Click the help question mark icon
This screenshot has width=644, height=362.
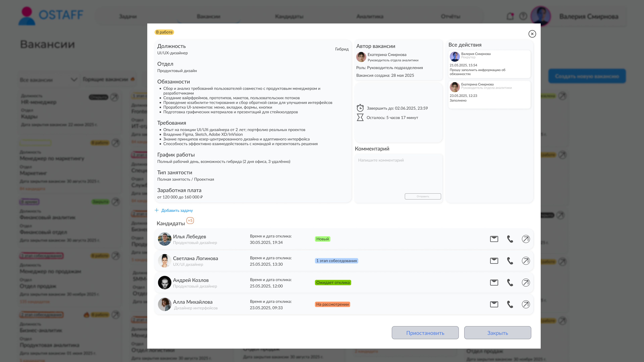pos(523,16)
